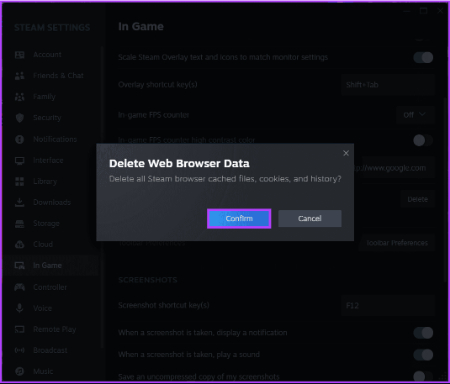
Task: Open Account settings label
Action: [47, 55]
